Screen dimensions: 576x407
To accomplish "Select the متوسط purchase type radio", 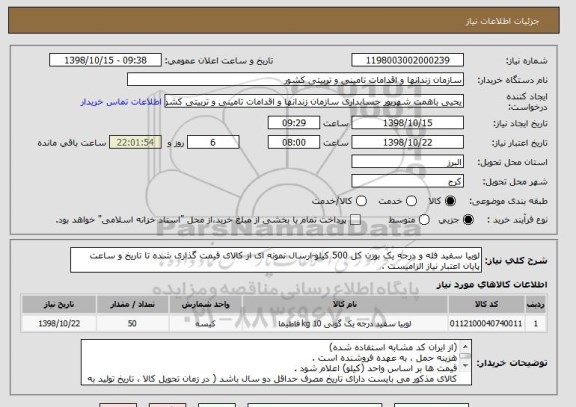I will [424, 220].
